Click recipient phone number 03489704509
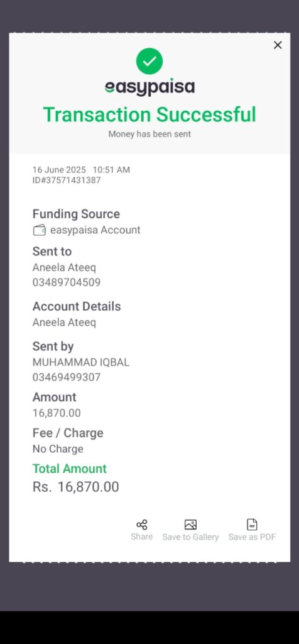 (67, 282)
